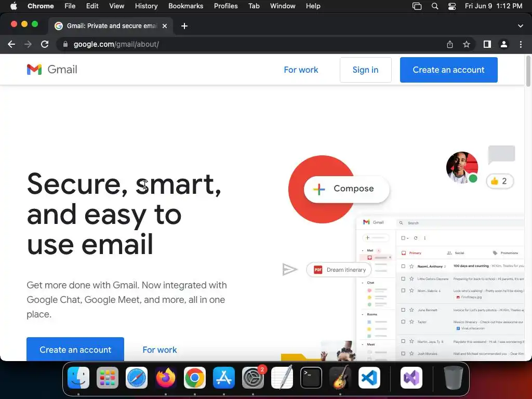
Task: Open Spotlight search in the menu bar
Action: pyautogui.click(x=435, y=6)
